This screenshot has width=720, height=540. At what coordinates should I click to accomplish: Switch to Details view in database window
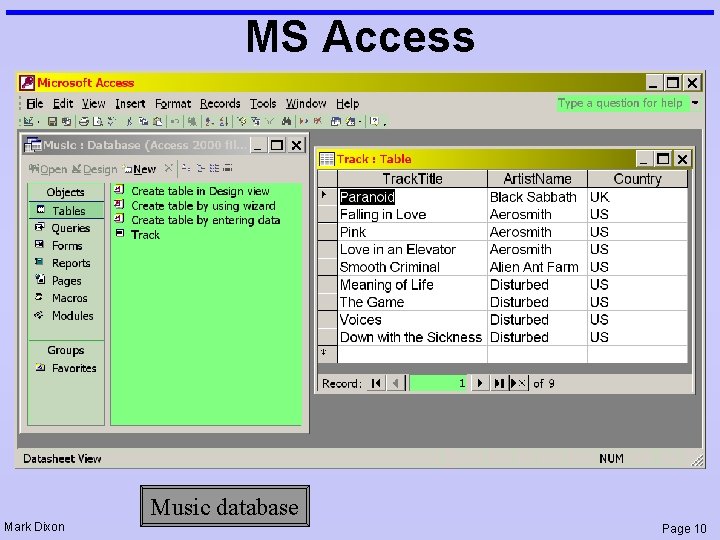(x=228, y=168)
